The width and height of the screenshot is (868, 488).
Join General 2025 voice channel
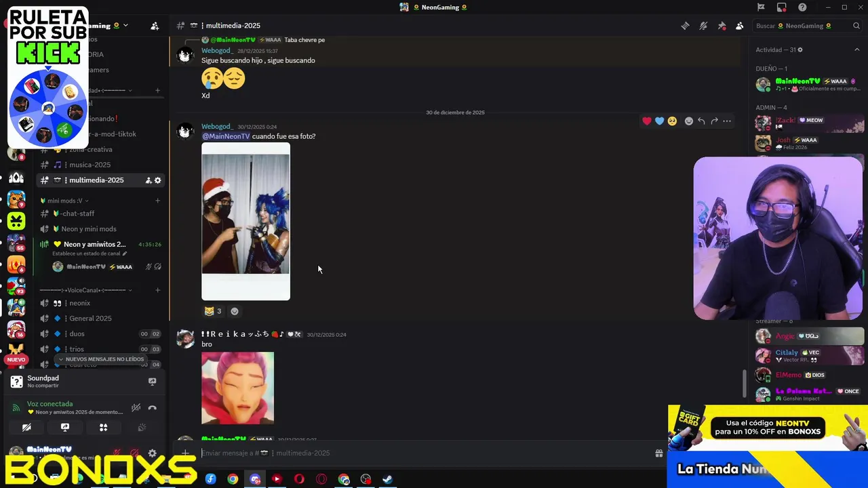pyautogui.click(x=102, y=319)
